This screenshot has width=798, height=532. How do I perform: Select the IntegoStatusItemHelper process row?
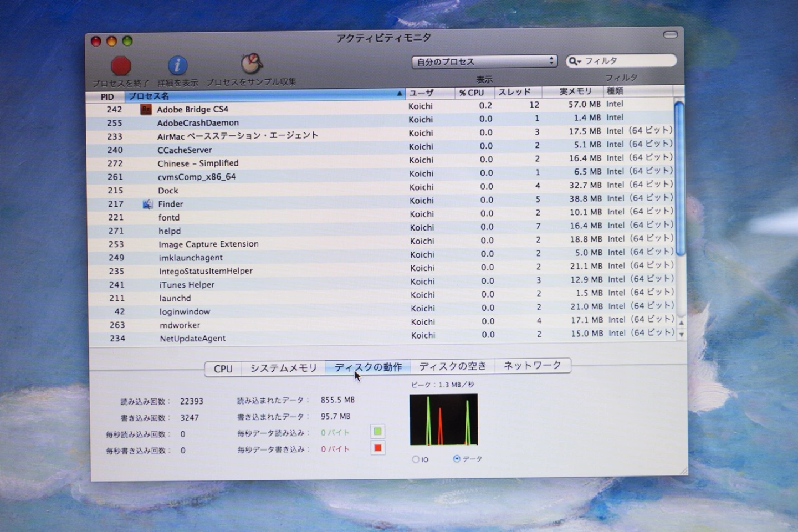[x=382, y=269]
